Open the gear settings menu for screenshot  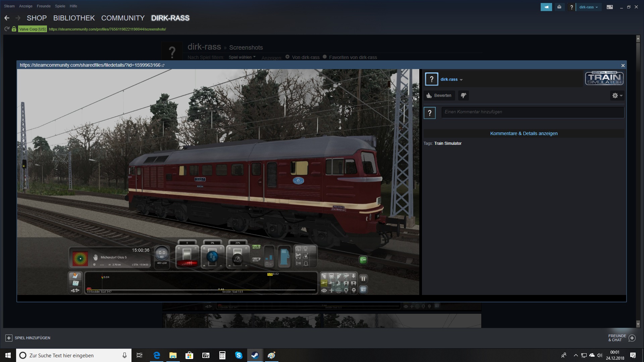tap(616, 96)
